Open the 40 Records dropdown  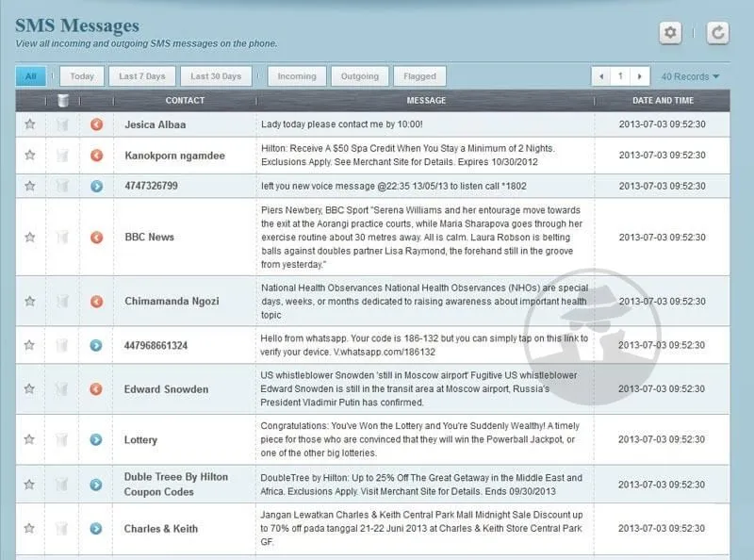pos(690,76)
